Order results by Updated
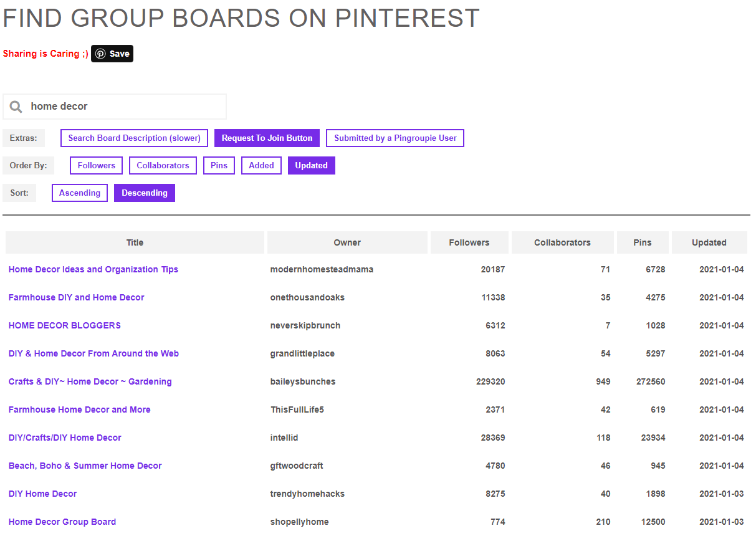Image resolution: width=756 pixels, height=541 pixels. click(x=312, y=166)
